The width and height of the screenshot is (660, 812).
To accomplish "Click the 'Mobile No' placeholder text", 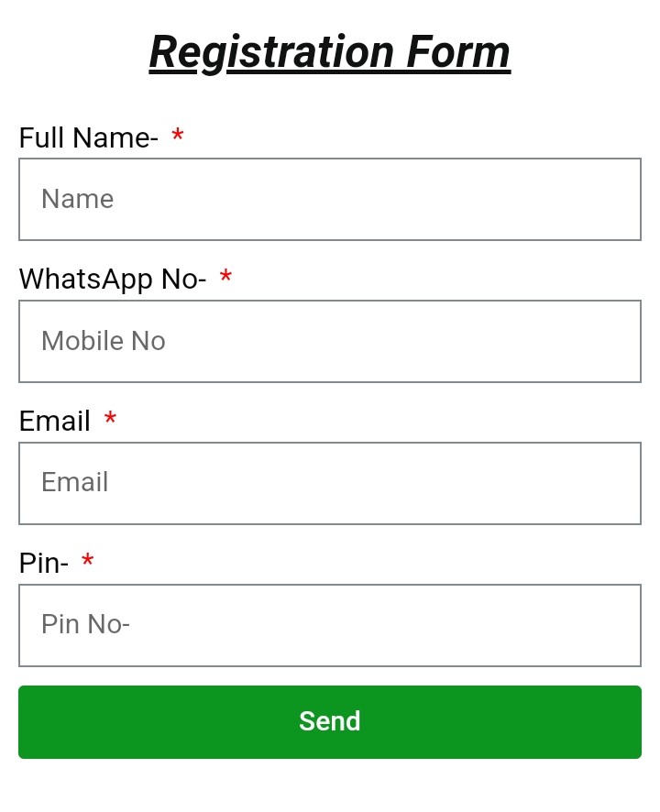I will (104, 341).
